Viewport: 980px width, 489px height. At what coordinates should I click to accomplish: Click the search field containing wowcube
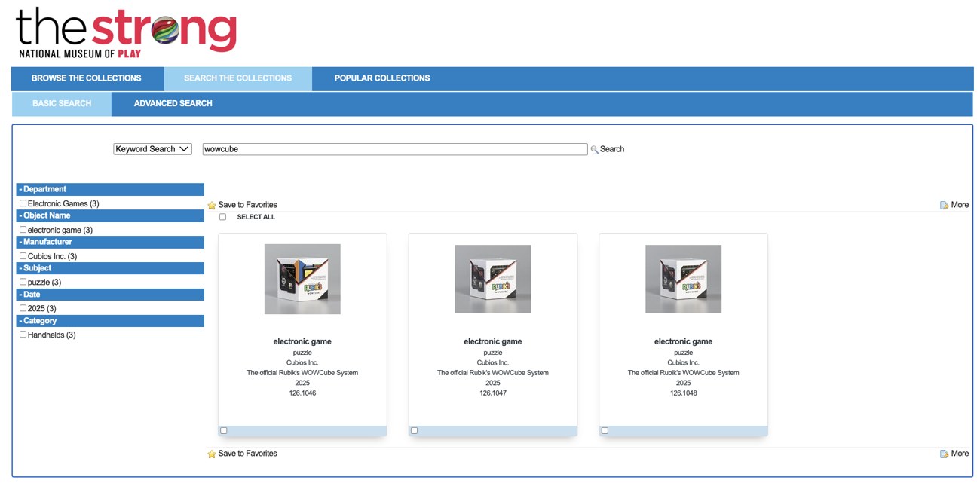coord(395,149)
